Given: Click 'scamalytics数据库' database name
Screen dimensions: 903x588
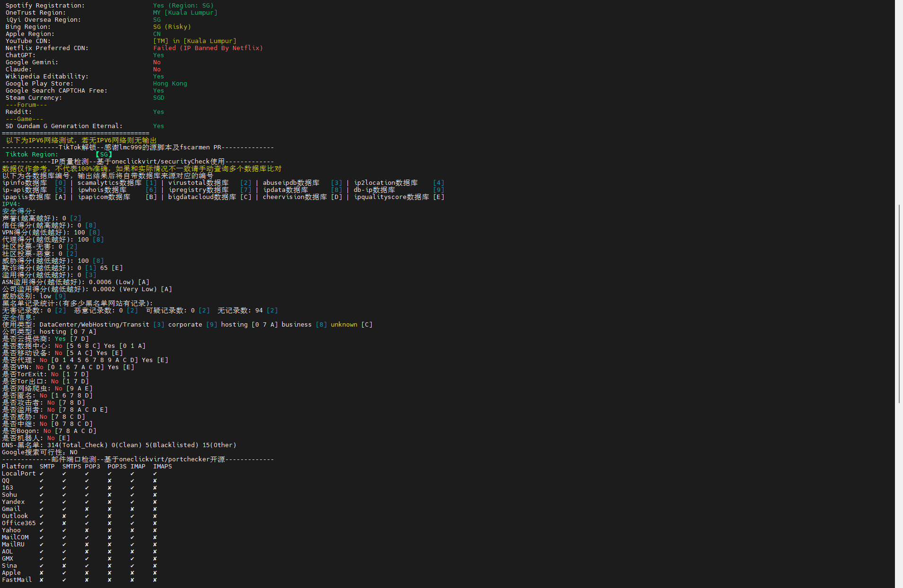Looking at the screenshot, I should pyautogui.click(x=110, y=183).
